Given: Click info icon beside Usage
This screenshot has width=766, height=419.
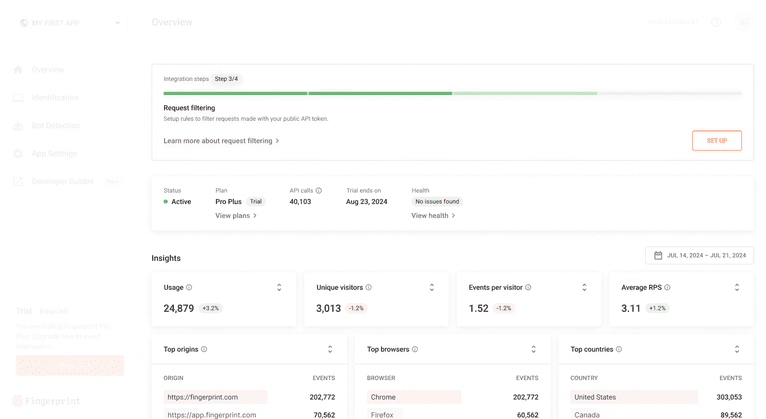Looking at the screenshot, I should pyautogui.click(x=189, y=288).
